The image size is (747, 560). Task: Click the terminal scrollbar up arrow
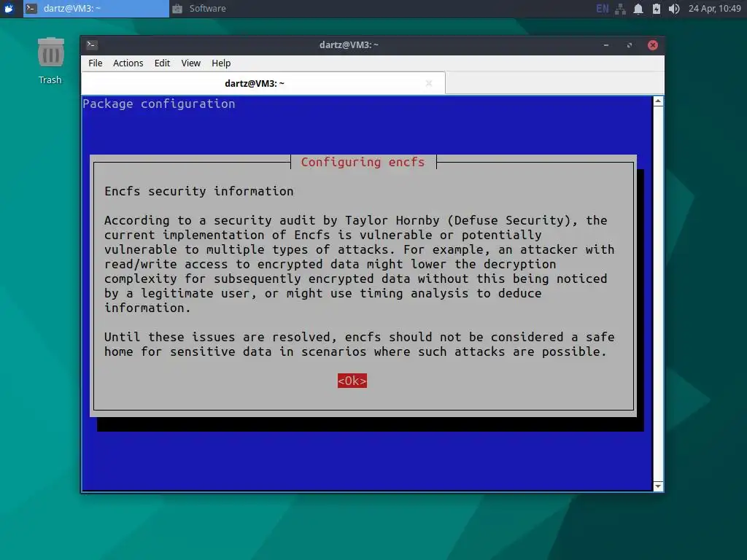658,101
